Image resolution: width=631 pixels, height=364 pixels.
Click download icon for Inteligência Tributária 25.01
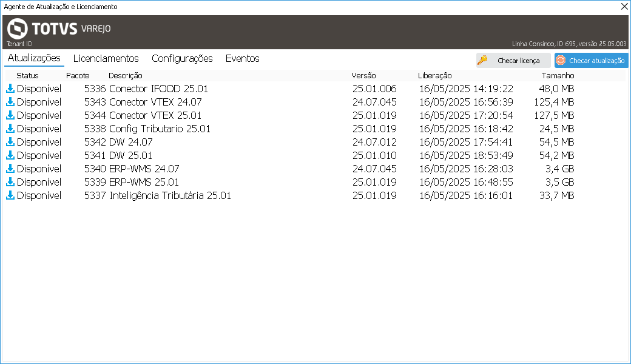[x=10, y=195]
